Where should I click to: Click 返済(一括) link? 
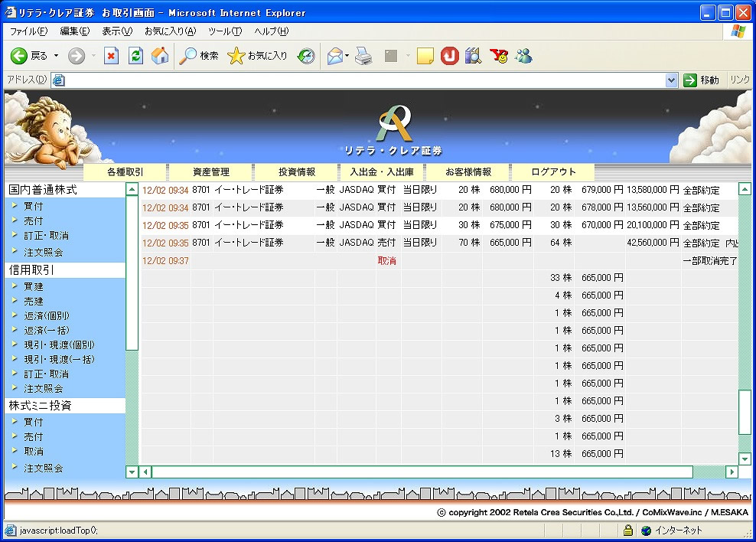click(x=47, y=330)
